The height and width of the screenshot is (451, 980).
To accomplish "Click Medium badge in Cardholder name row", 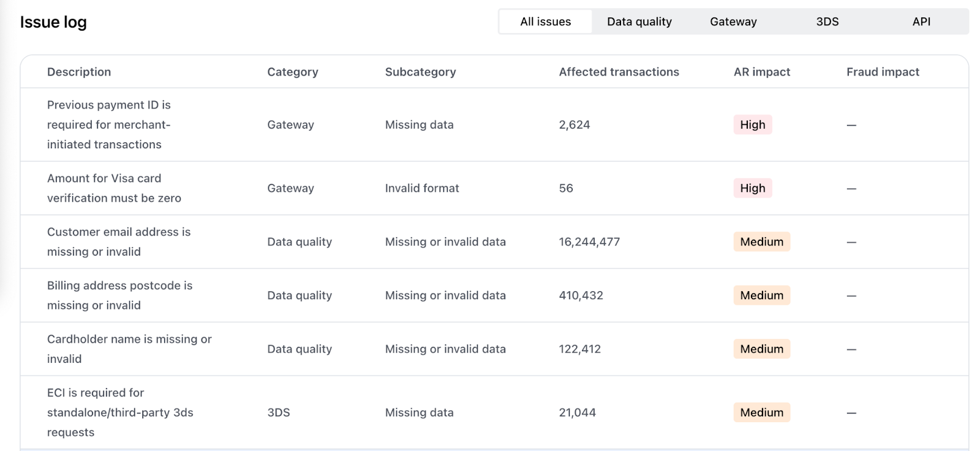I will 762,349.
